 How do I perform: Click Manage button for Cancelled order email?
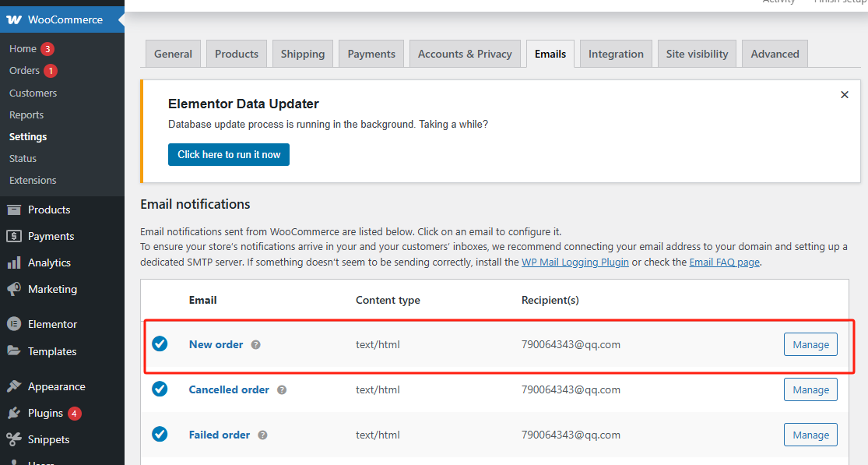point(810,389)
